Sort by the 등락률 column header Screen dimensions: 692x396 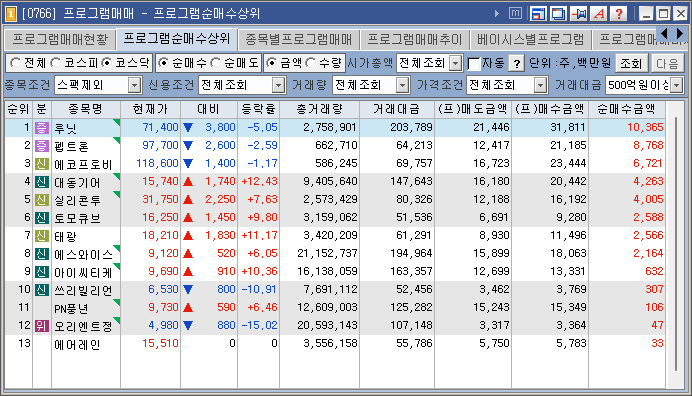(x=259, y=109)
